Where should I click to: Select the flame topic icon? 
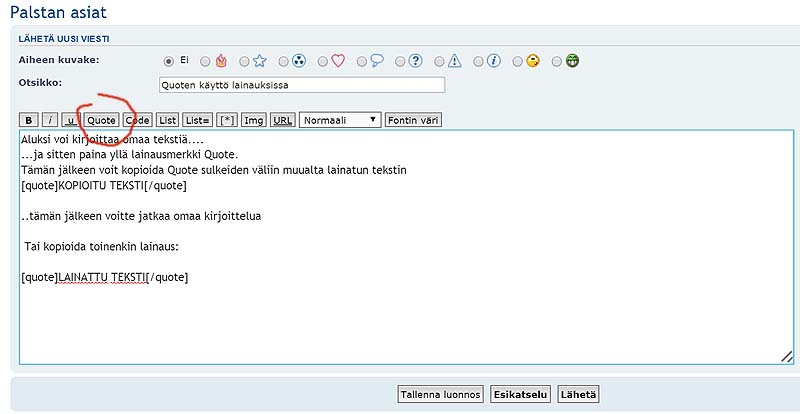220,61
